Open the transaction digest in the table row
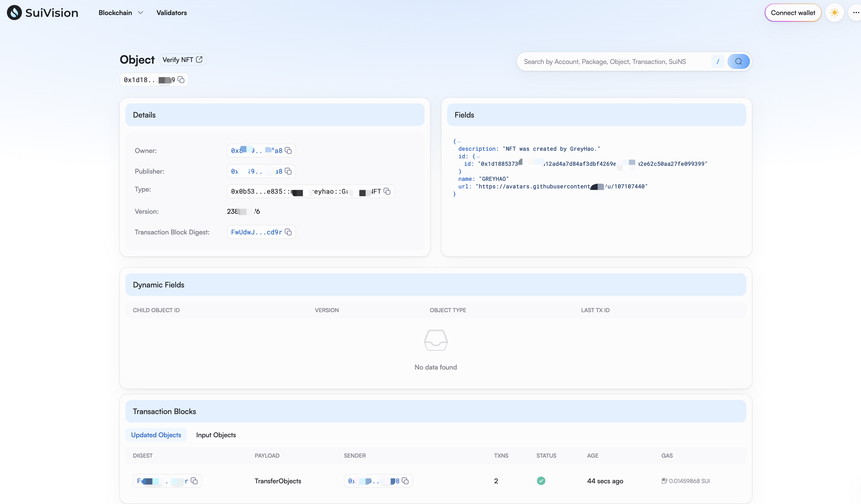Viewport: 861px width, 504px height. (162, 481)
